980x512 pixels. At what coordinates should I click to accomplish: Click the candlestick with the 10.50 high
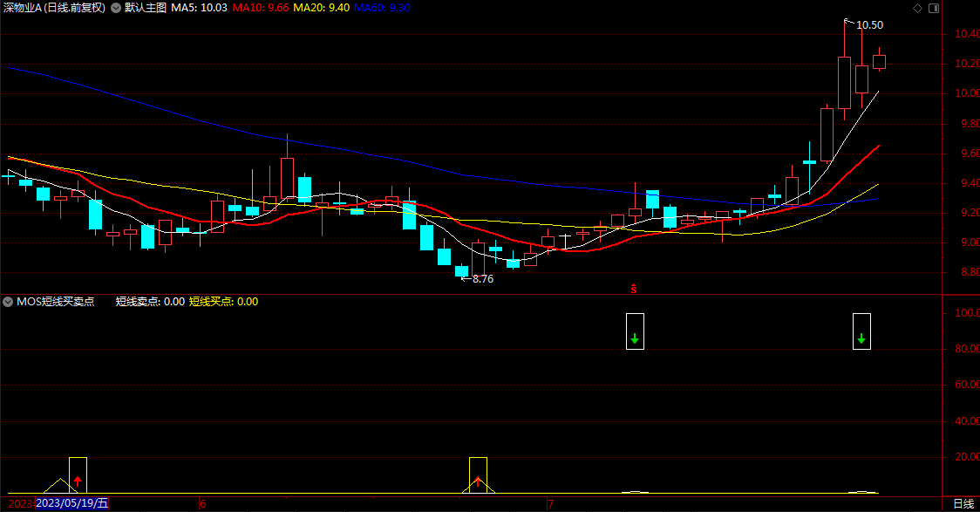pyautogui.click(x=844, y=83)
